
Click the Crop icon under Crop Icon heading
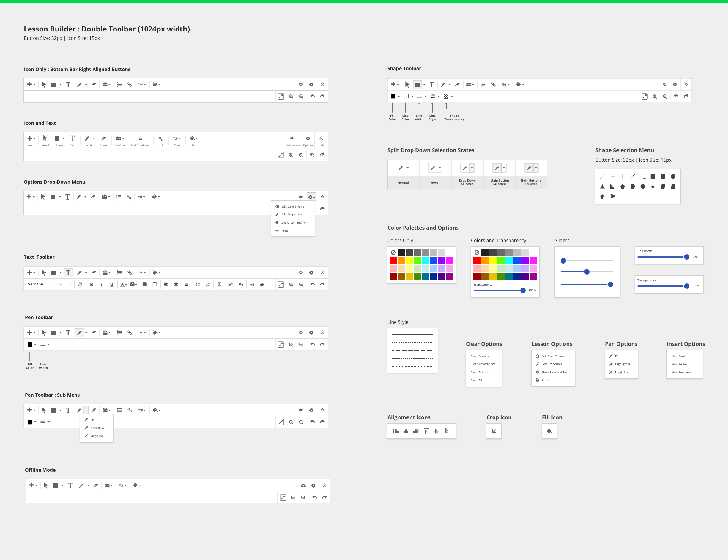494,431
